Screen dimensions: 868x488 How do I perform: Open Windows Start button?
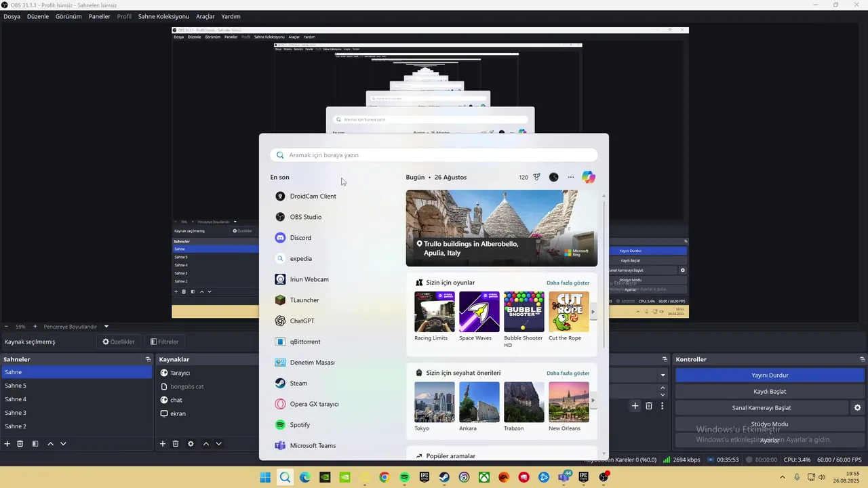(x=265, y=477)
